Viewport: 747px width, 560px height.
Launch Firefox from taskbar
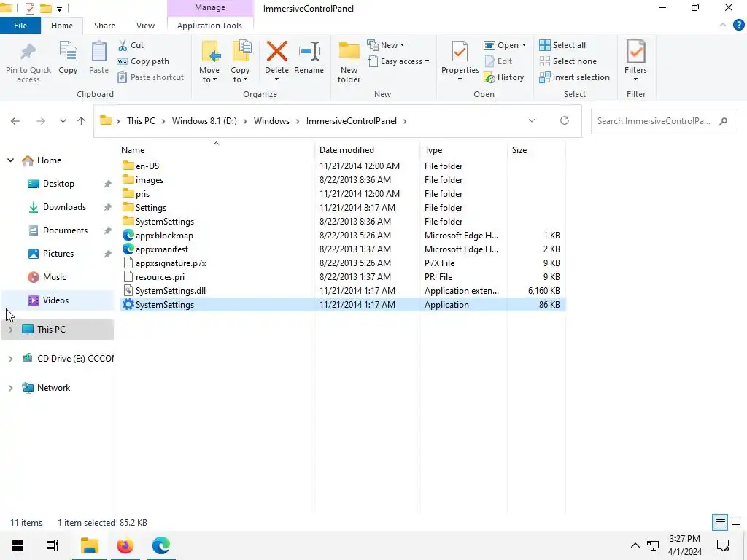125,545
